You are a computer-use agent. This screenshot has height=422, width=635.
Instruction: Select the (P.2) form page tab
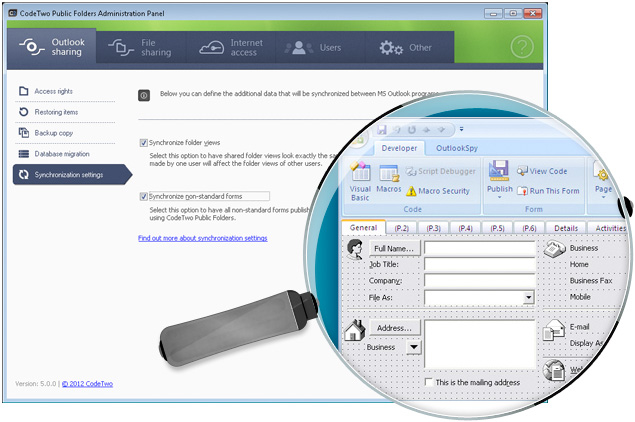(x=401, y=228)
